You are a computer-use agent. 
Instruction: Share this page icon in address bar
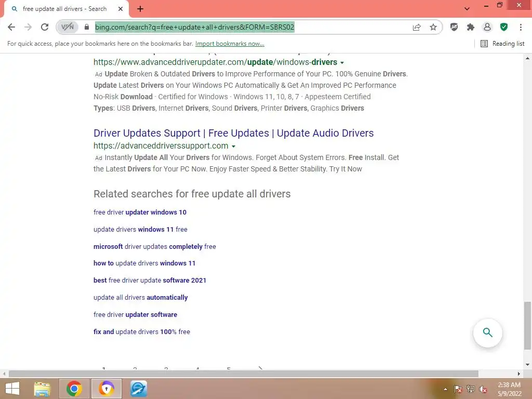tap(417, 27)
